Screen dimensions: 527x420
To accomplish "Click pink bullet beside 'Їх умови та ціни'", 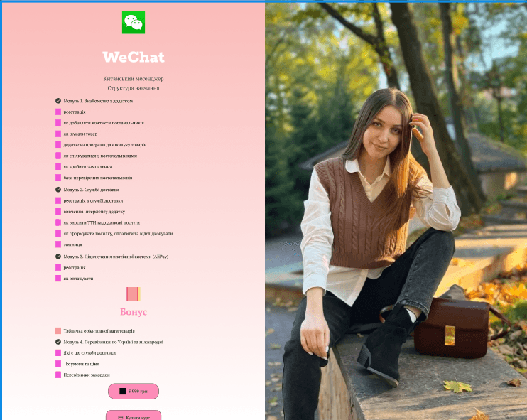I will [58, 364].
